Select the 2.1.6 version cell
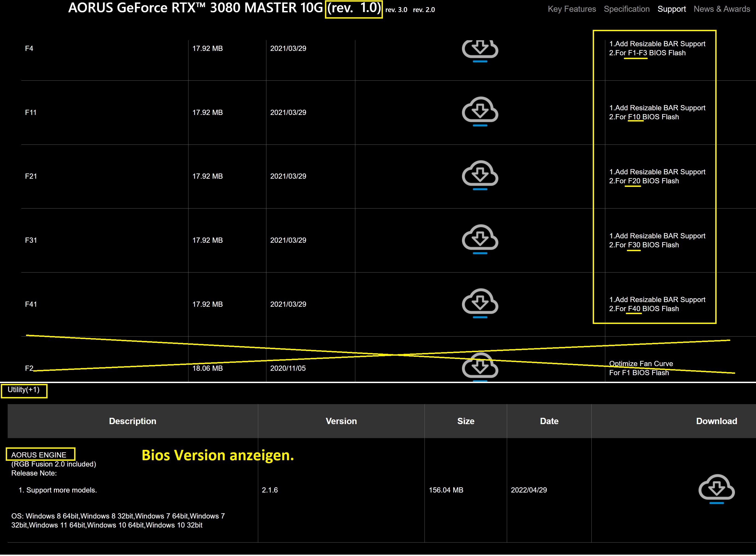This screenshot has width=756, height=556. click(x=269, y=490)
